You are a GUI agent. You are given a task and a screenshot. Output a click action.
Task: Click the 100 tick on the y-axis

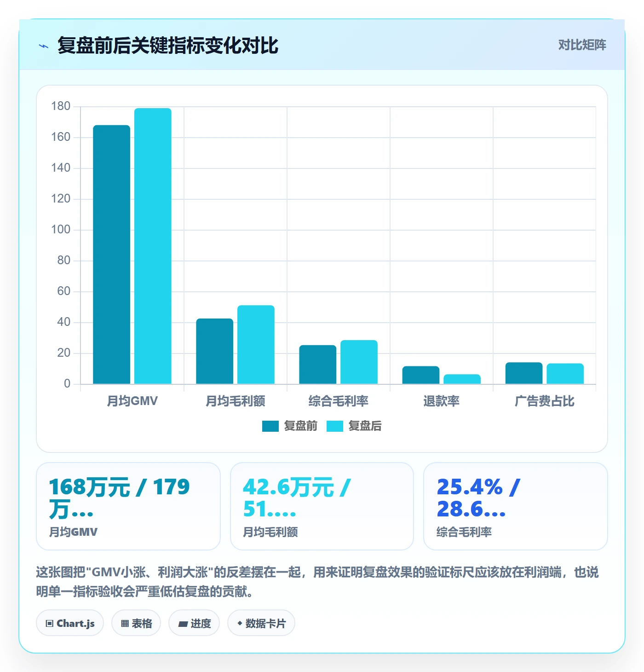point(61,230)
